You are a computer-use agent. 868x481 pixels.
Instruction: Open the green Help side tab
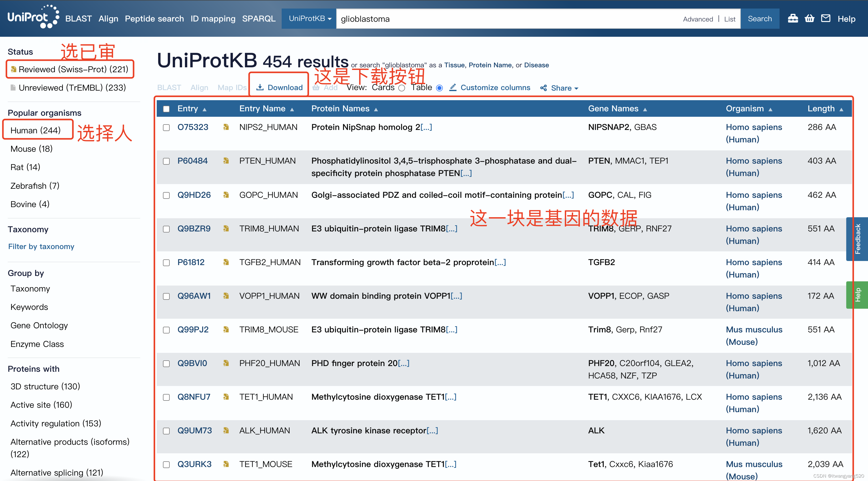pyautogui.click(x=857, y=295)
